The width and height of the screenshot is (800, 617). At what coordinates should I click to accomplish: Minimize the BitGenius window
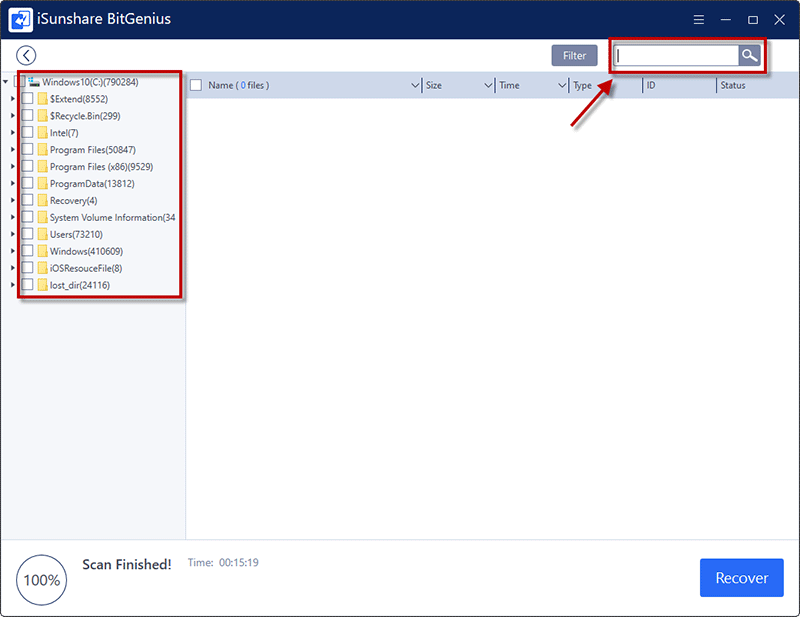pyautogui.click(x=726, y=19)
